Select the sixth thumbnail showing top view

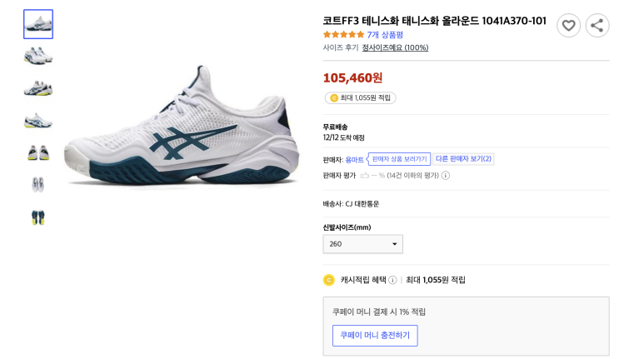(38, 184)
